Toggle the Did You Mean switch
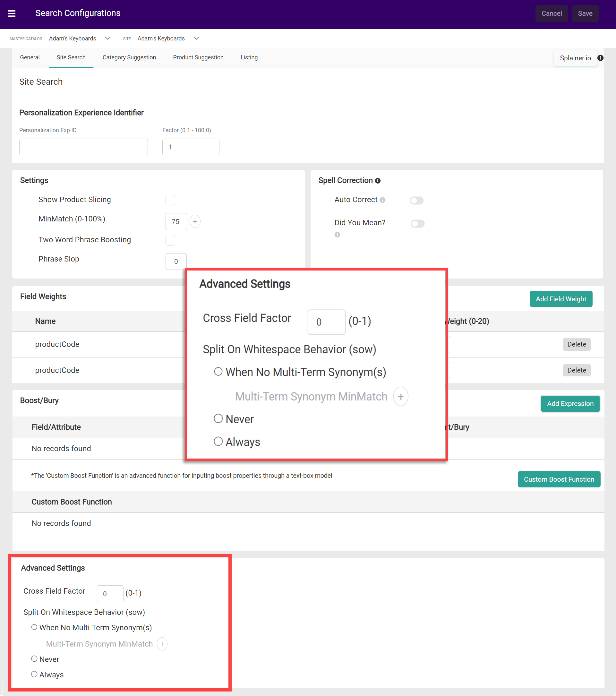616x696 pixels. point(417,223)
